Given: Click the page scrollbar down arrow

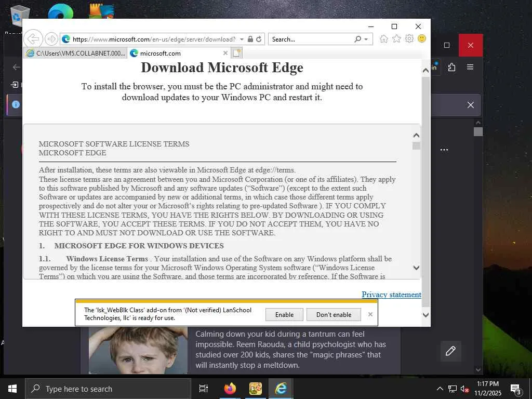Looking at the screenshot, I should click(x=425, y=315).
